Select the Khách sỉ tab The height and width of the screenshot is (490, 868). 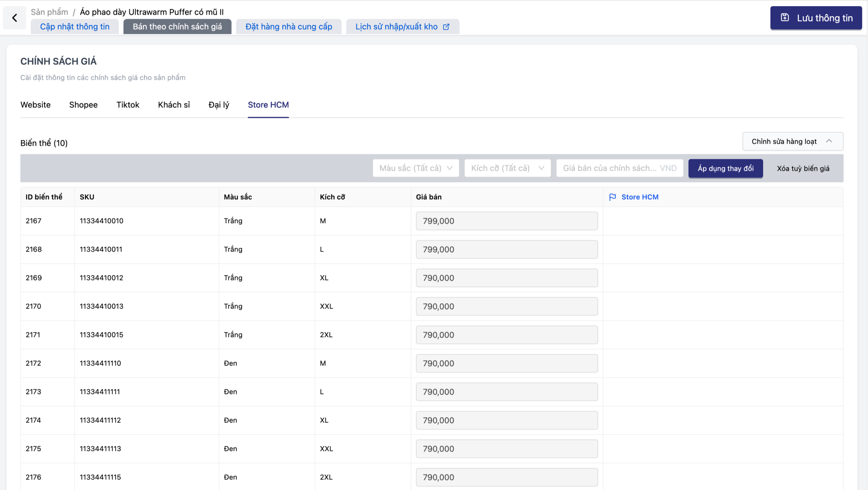(x=174, y=105)
